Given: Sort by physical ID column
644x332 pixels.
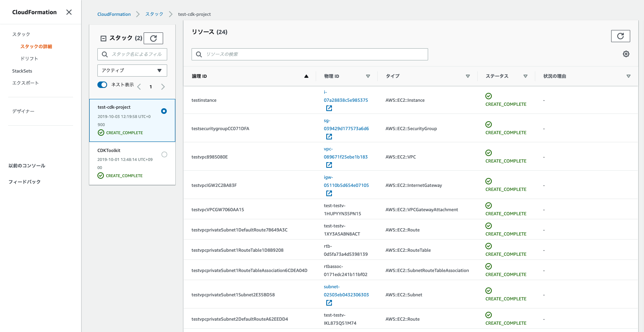Looking at the screenshot, I should pos(368,76).
